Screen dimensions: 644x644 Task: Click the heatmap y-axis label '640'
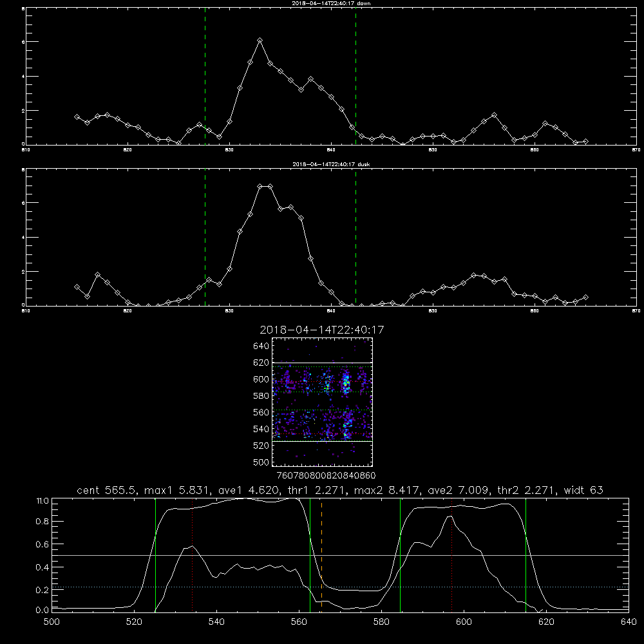[261, 346]
